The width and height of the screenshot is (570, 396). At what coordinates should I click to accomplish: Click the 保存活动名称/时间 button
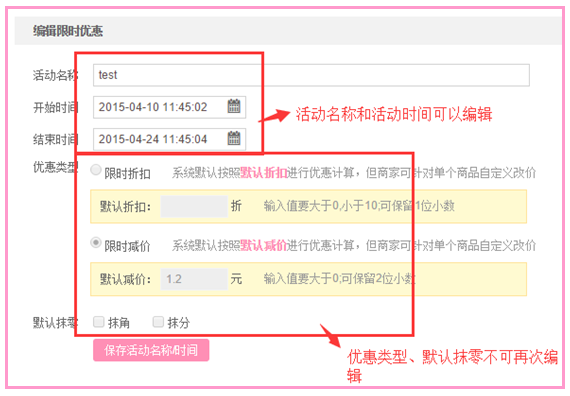[151, 350]
